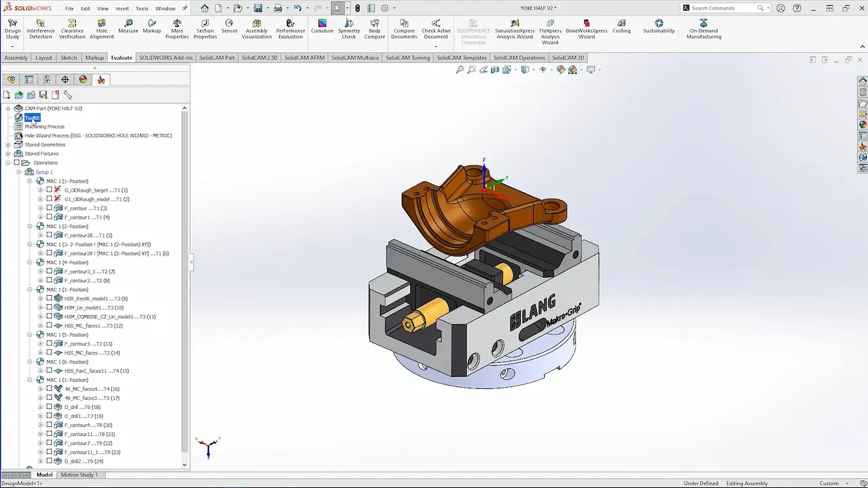The height and width of the screenshot is (488, 868).
Task: Open the Measure tool
Action: click(x=128, y=26)
